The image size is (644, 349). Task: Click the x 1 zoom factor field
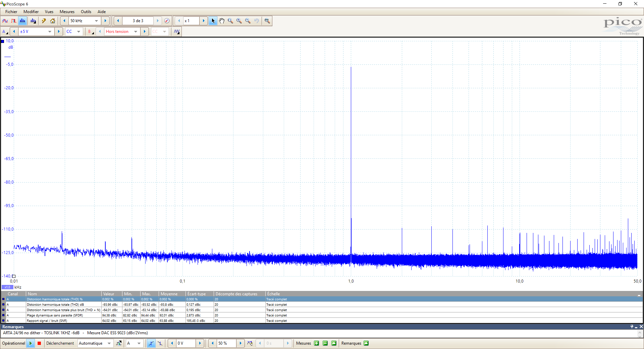pos(191,21)
